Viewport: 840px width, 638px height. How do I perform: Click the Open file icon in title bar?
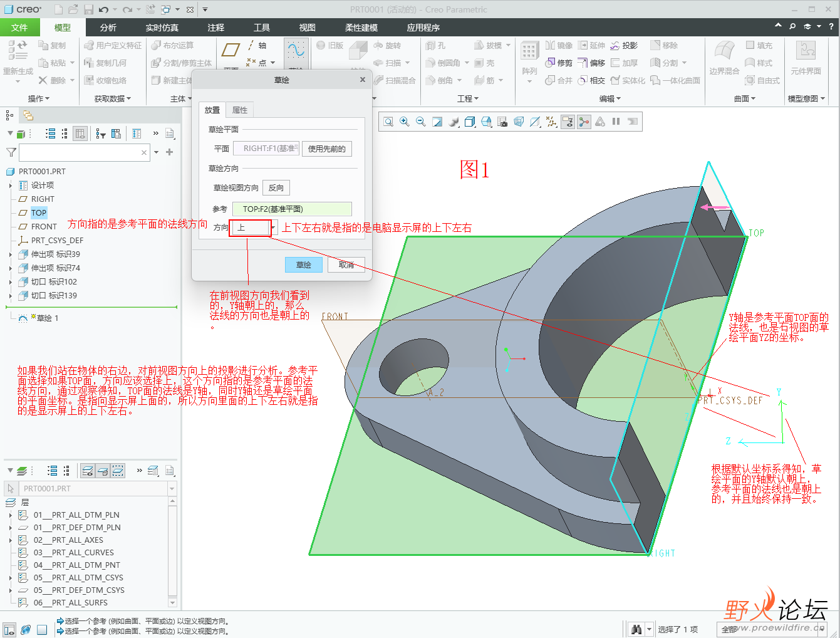73,9
